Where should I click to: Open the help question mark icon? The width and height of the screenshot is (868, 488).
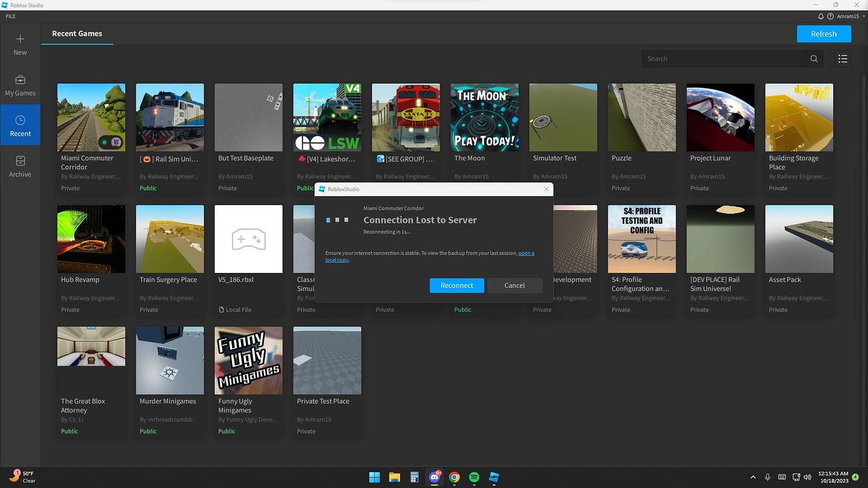[x=830, y=16]
